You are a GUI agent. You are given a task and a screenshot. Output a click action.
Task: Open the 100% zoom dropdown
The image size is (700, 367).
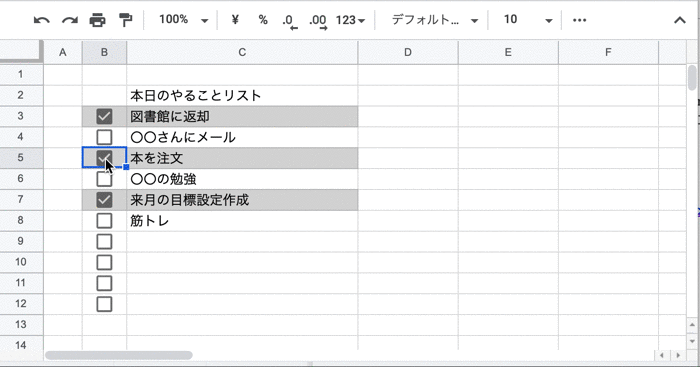tap(183, 20)
